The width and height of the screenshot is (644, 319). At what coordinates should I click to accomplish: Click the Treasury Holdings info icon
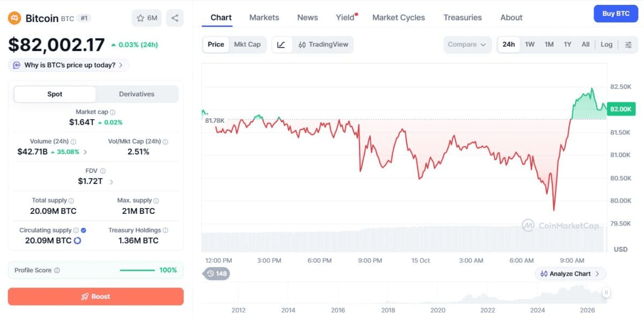tap(165, 231)
